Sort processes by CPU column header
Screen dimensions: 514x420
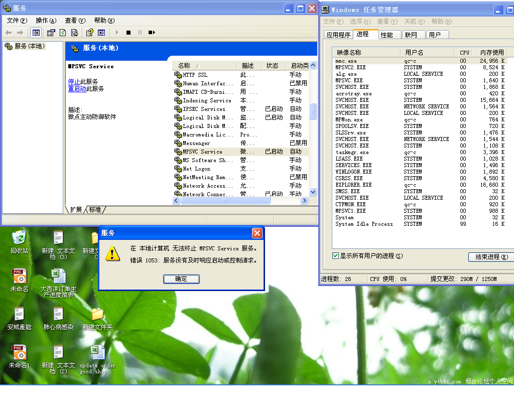pos(464,52)
